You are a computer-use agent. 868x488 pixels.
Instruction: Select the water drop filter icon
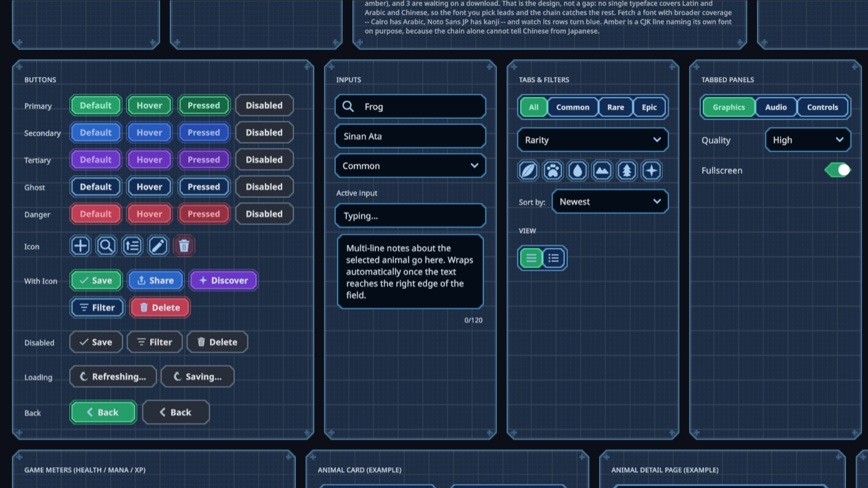577,171
